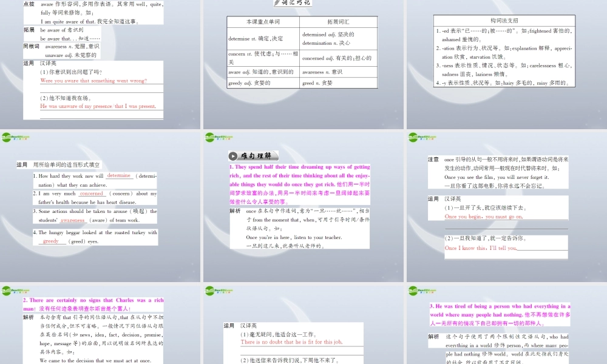Click 'unaware adj. 未觉察的'
Image resolution: width=607 pixels, height=364 pixels.
(x=70, y=55)
